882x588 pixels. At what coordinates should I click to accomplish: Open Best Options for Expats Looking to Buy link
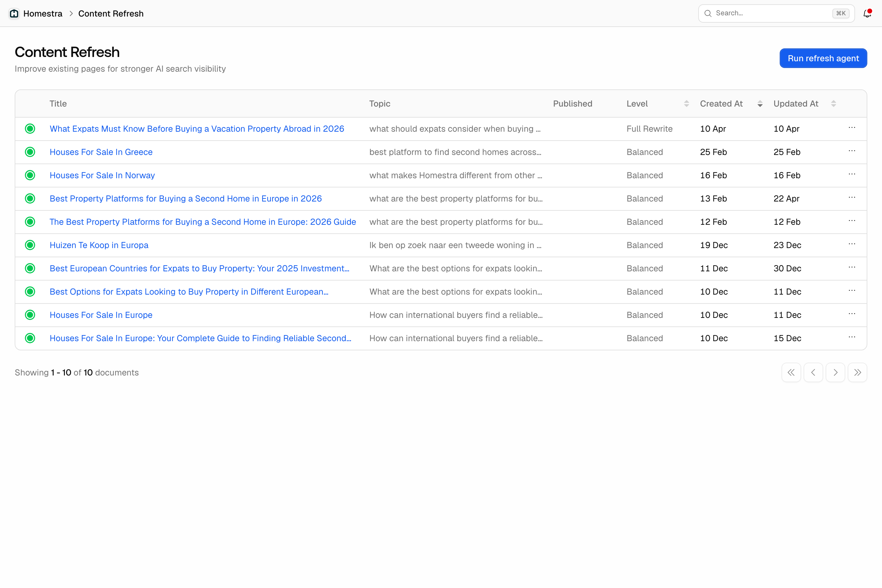click(189, 291)
